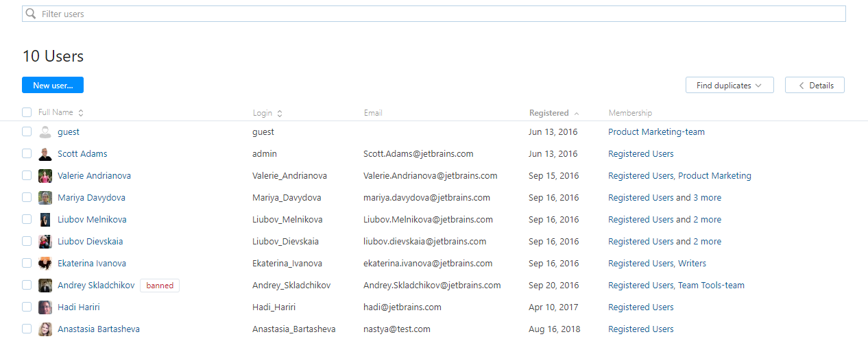868x354 pixels.
Task: Click '2 more' memberships for Liubov Melnikova
Action: coord(707,220)
